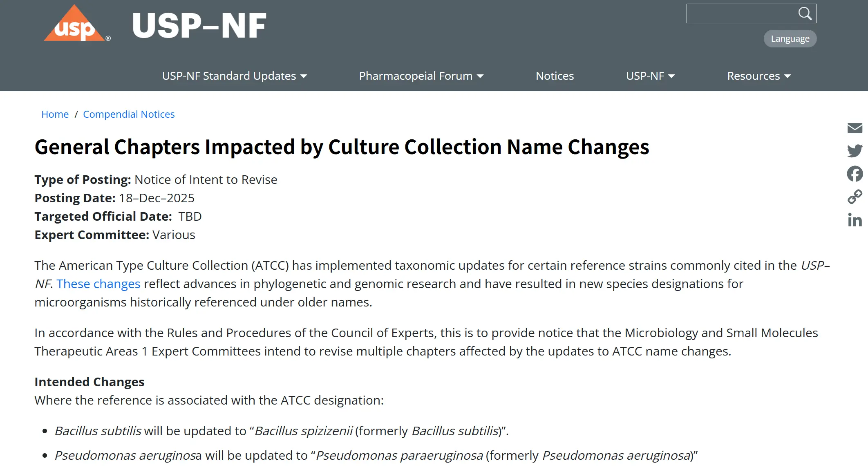Click the page heading about Culture Collection
Screen dimensions: 868x472
point(342,147)
